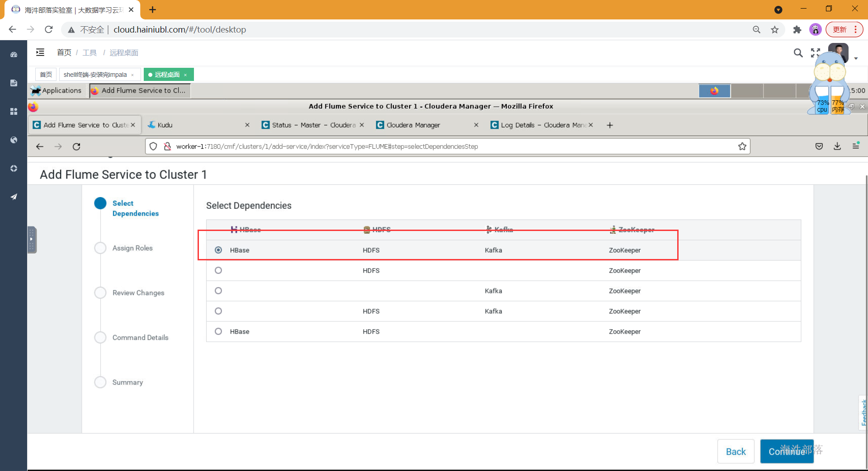Click the Firefox workspace switcher thumbnail
The height and width of the screenshot is (471, 868).
tap(714, 91)
